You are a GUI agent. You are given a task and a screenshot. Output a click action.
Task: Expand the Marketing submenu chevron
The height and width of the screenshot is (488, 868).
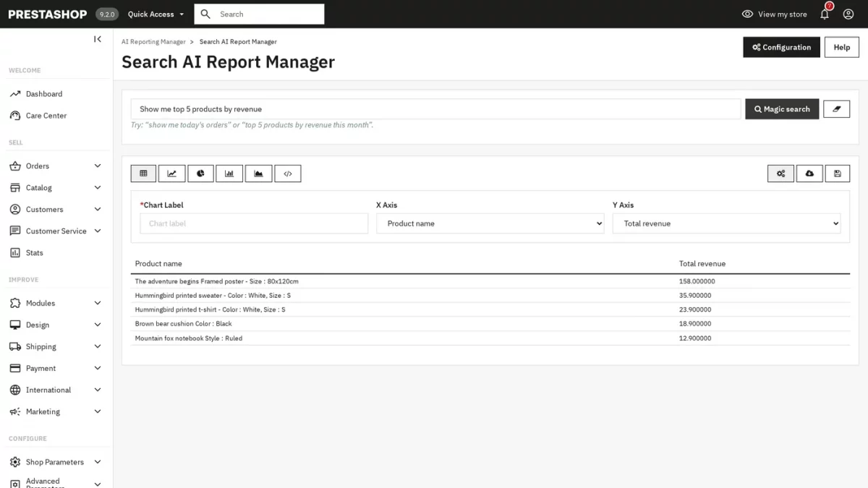pyautogui.click(x=98, y=412)
